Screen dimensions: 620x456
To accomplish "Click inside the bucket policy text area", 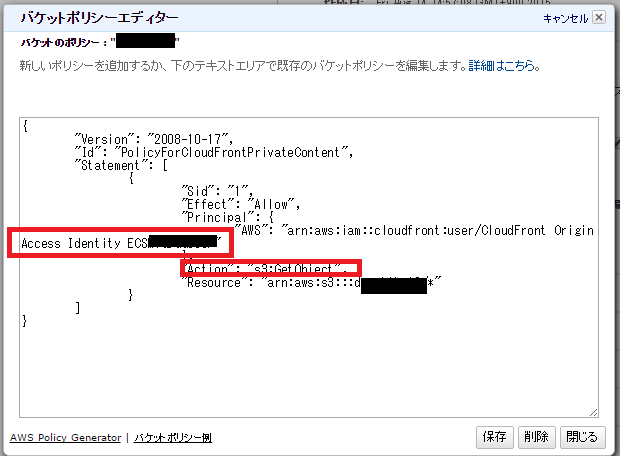I will tap(308, 267).
